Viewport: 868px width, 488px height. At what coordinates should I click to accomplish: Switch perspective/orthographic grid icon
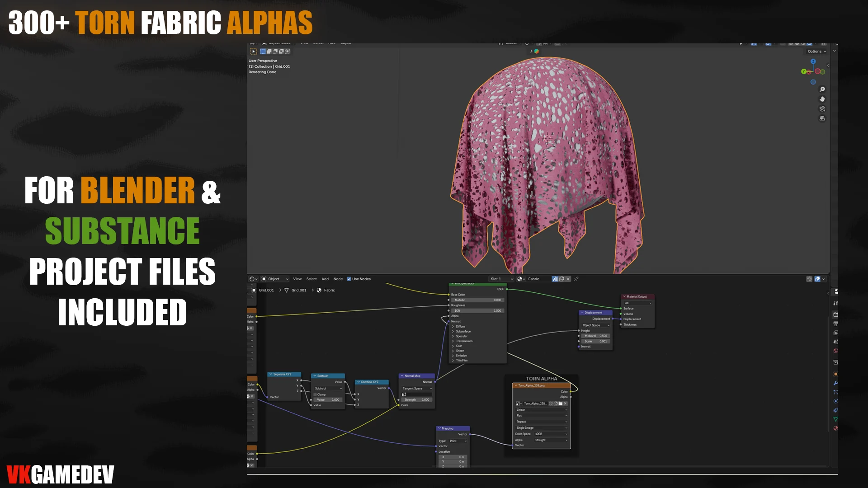click(x=822, y=118)
